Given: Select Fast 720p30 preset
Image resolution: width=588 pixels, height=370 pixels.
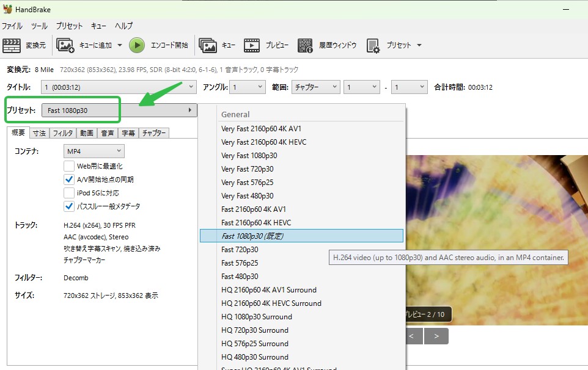Looking at the screenshot, I should point(301,249).
